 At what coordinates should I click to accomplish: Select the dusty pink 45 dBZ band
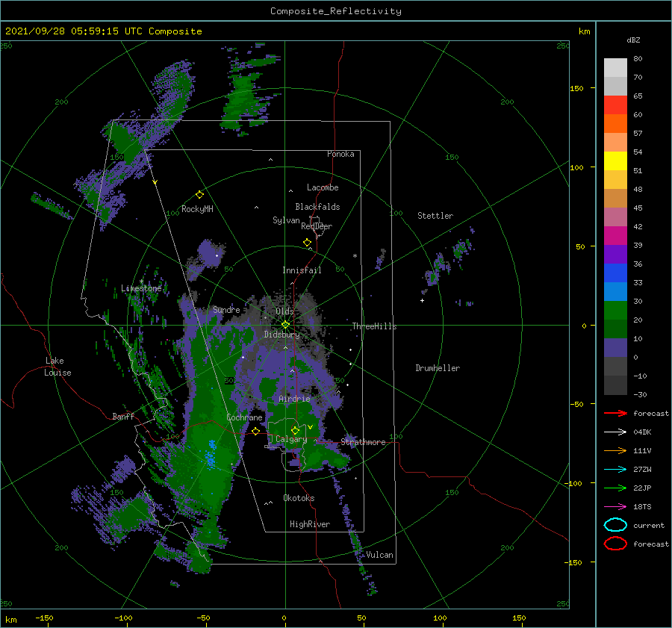pos(615,217)
